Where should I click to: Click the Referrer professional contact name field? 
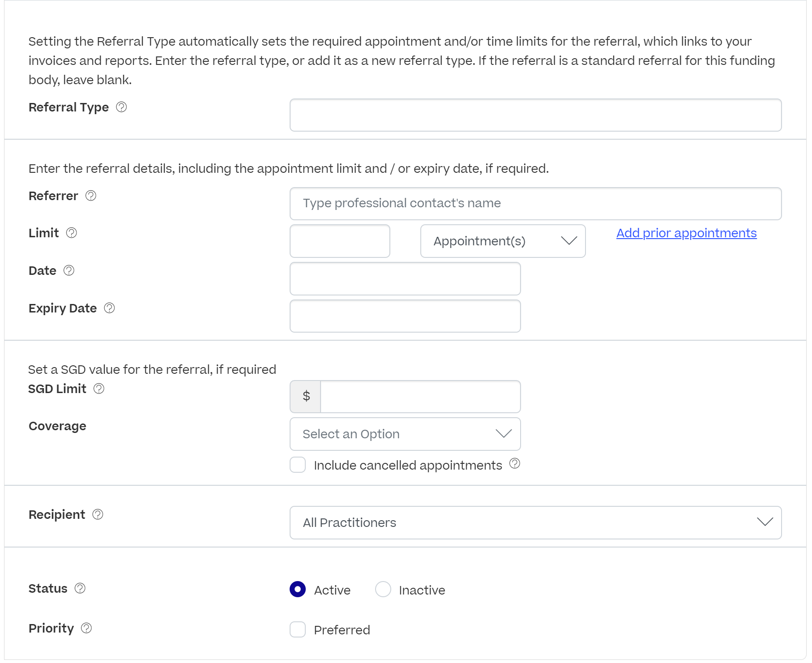[x=535, y=203]
